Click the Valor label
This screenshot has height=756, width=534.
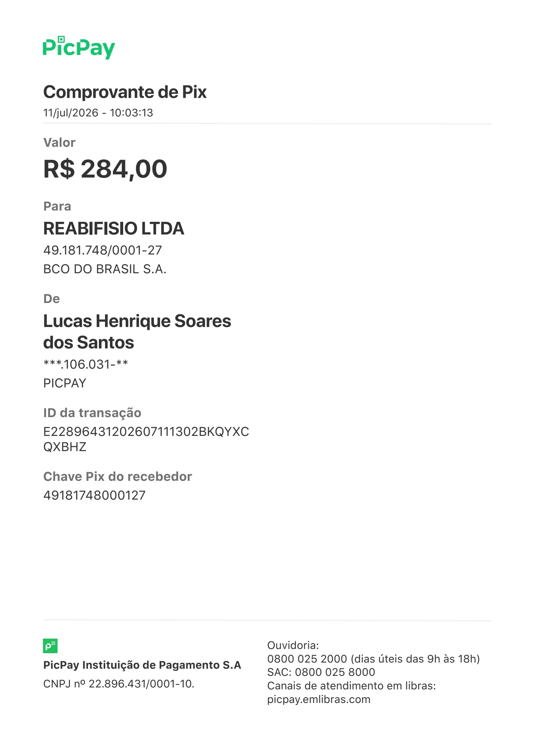point(59,143)
